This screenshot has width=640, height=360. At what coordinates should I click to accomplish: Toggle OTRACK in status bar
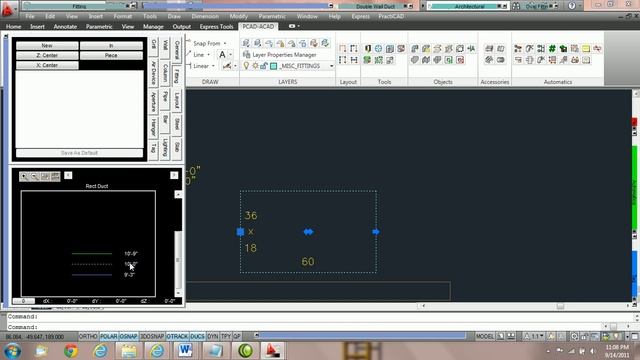coord(177,336)
